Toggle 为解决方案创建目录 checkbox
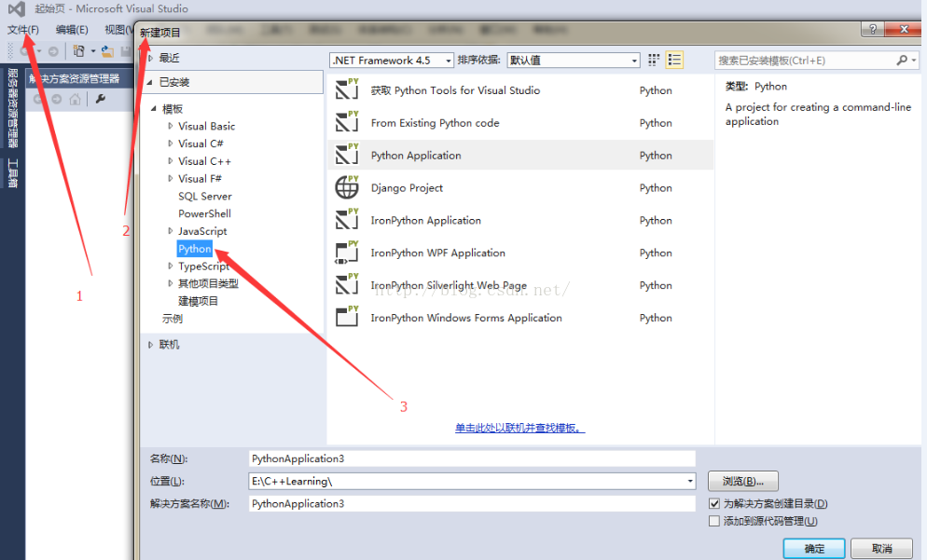The width and height of the screenshot is (927, 560). tap(714, 504)
